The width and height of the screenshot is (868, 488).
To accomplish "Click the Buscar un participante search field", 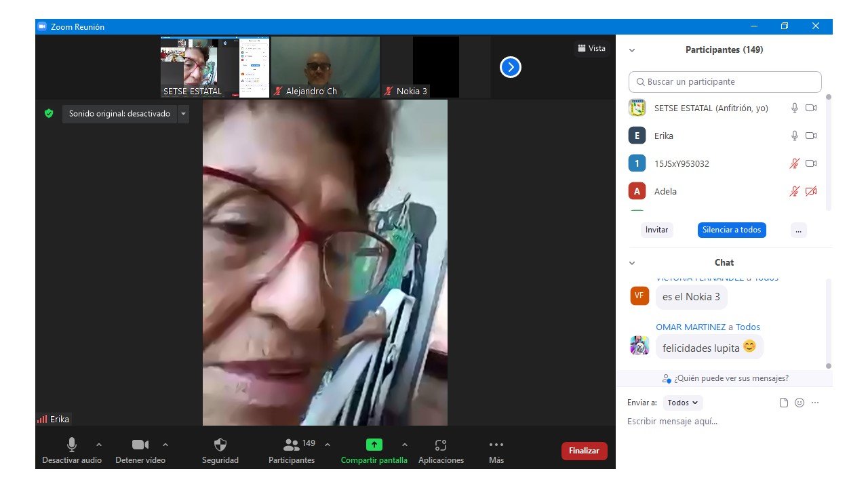I will click(725, 82).
